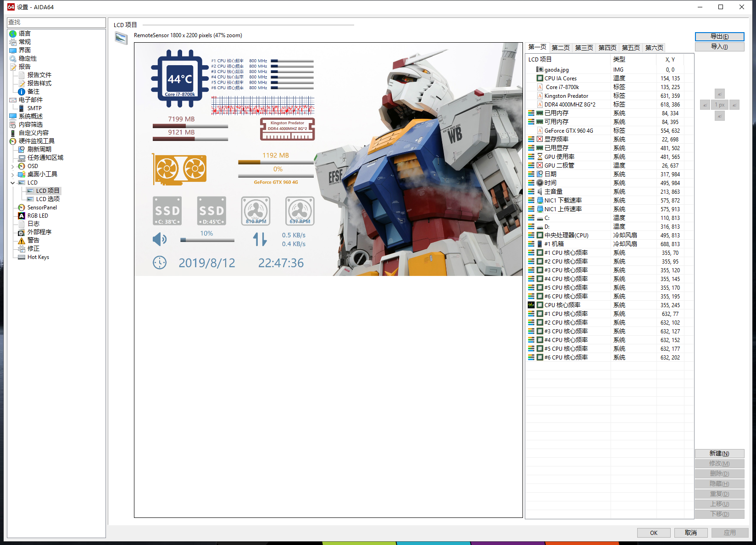Open the SensorPanel settings in the sidebar

42,207
